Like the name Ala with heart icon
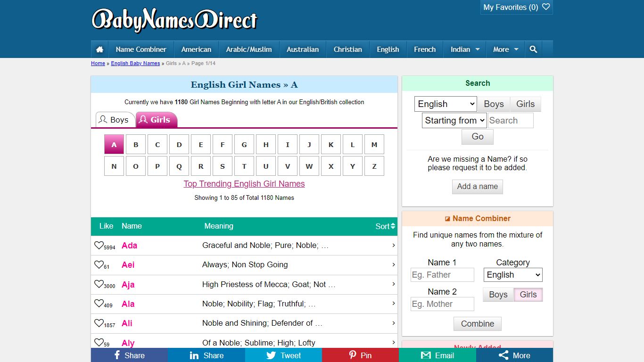The image size is (644, 362). pyautogui.click(x=99, y=303)
